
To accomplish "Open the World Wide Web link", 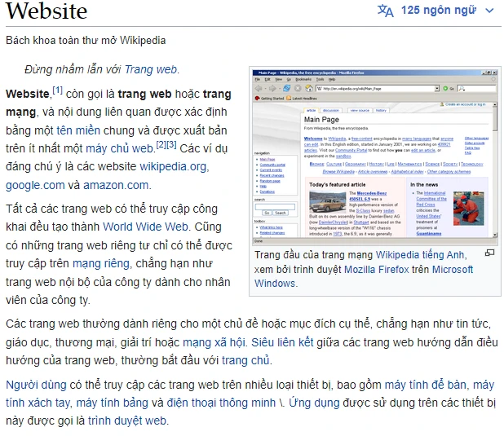I will pyautogui.click(x=145, y=227).
